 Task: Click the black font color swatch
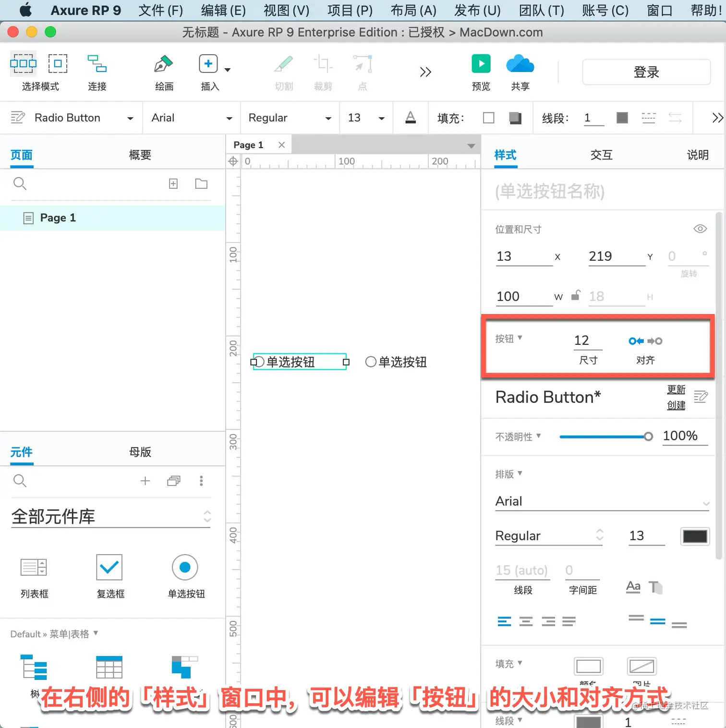[x=695, y=536]
